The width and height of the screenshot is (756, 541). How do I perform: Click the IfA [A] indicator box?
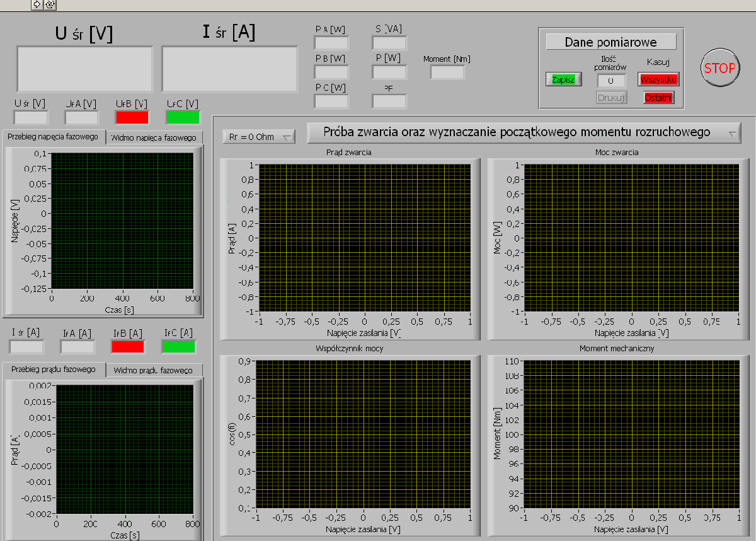77,346
